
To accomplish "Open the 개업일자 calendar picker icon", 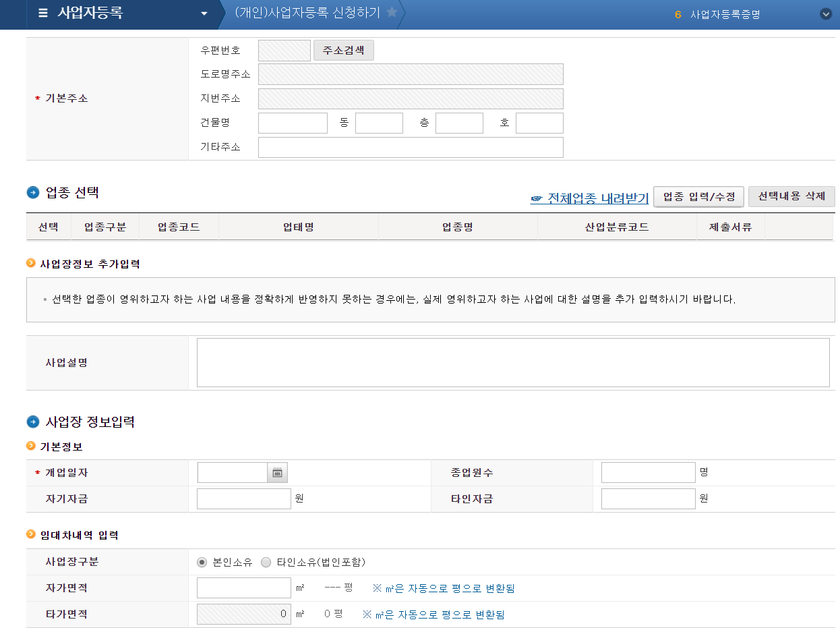I will (x=278, y=473).
